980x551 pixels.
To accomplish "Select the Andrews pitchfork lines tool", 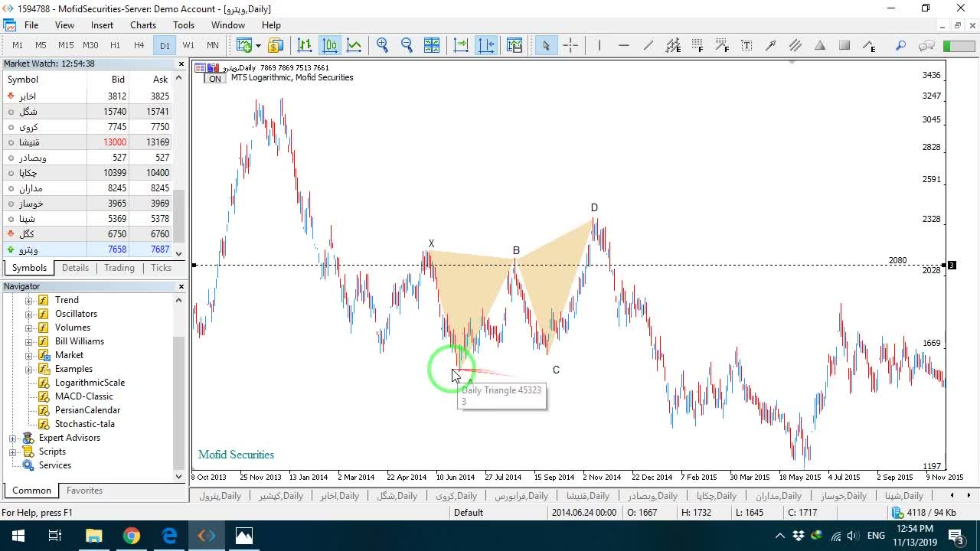I will tap(795, 45).
